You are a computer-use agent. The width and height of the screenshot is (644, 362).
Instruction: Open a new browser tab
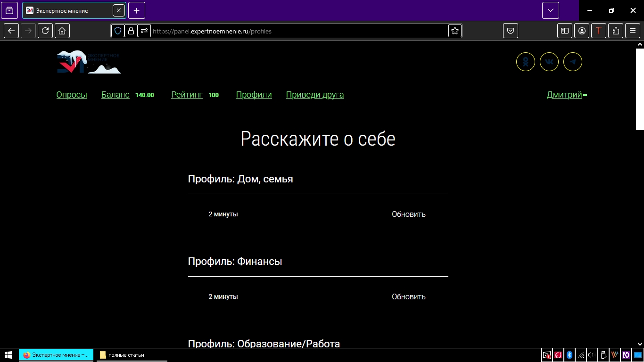137,10
